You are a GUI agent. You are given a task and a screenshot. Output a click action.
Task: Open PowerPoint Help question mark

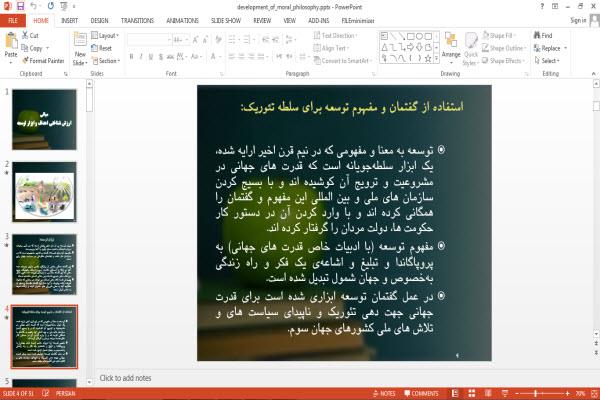542,6
